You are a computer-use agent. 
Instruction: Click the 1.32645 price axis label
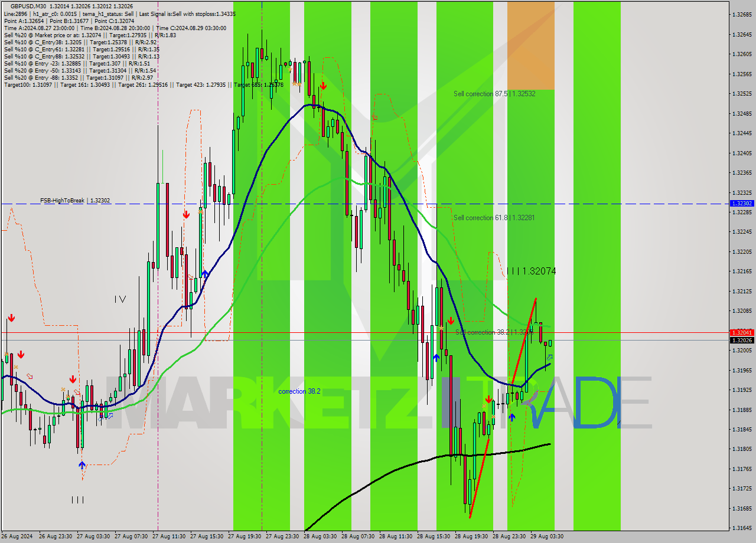pos(742,34)
